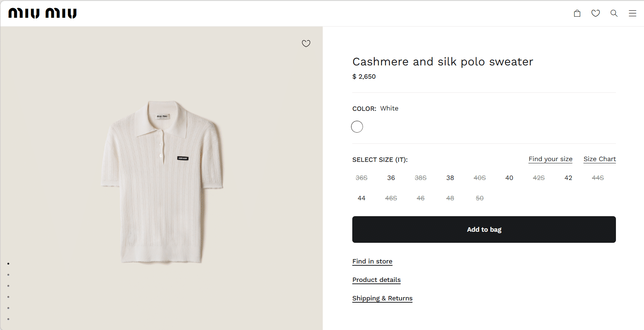
Task: Open the shopping bag icon
Action: (577, 13)
